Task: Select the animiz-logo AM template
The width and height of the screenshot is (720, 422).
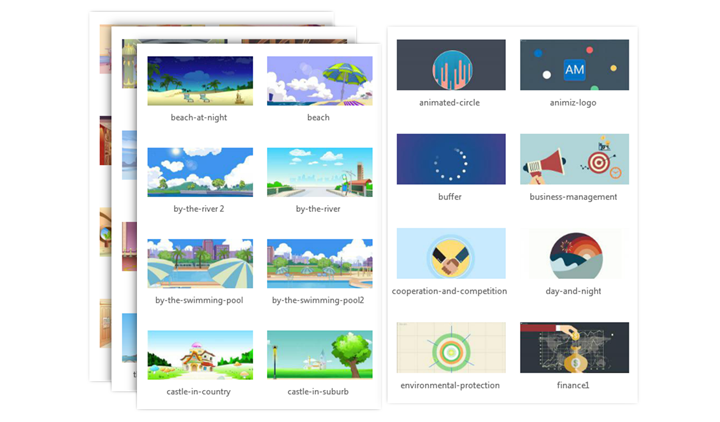Action: [574, 65]
